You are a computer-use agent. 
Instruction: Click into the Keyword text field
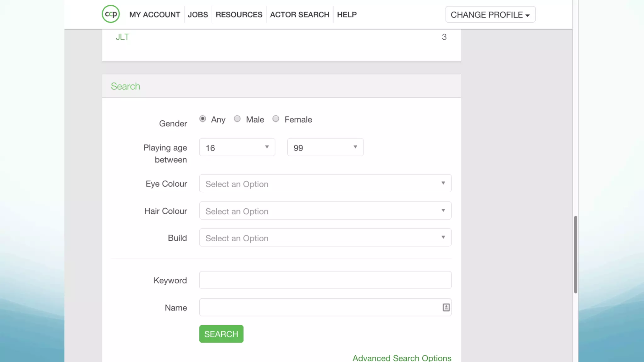pos(325,280)
